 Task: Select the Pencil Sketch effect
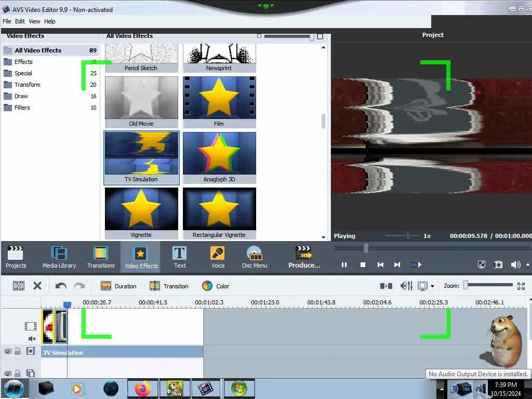[x=141, y=58]
